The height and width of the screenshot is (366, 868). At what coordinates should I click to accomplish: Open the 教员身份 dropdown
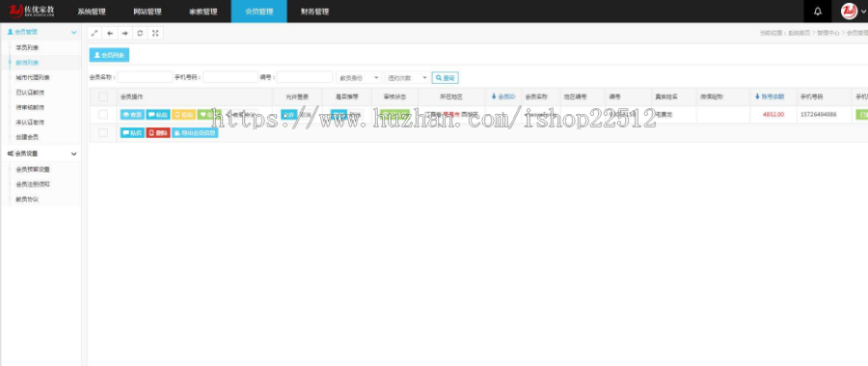359,77
